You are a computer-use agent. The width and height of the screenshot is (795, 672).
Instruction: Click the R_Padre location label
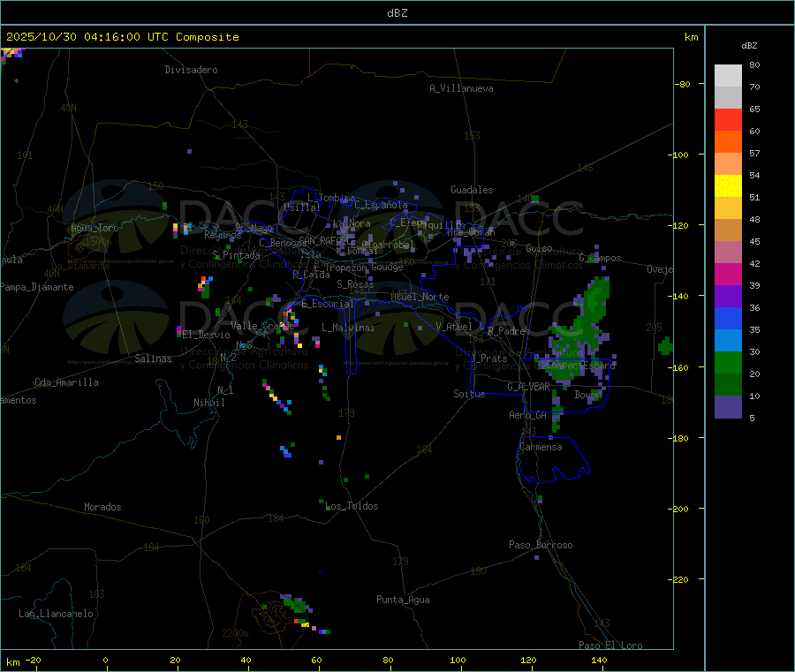coord(506,331)
